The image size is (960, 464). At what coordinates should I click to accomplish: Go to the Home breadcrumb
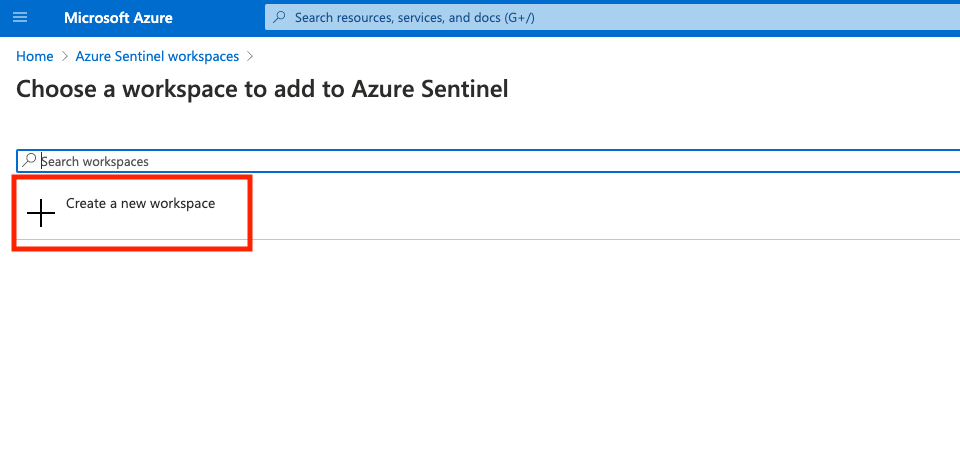(x=35, y=57)
